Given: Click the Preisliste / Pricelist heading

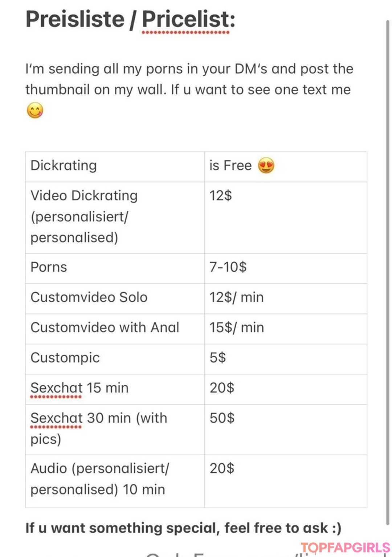Looking at the screenshot, I should pyautogui.click(x=130, y=19).
